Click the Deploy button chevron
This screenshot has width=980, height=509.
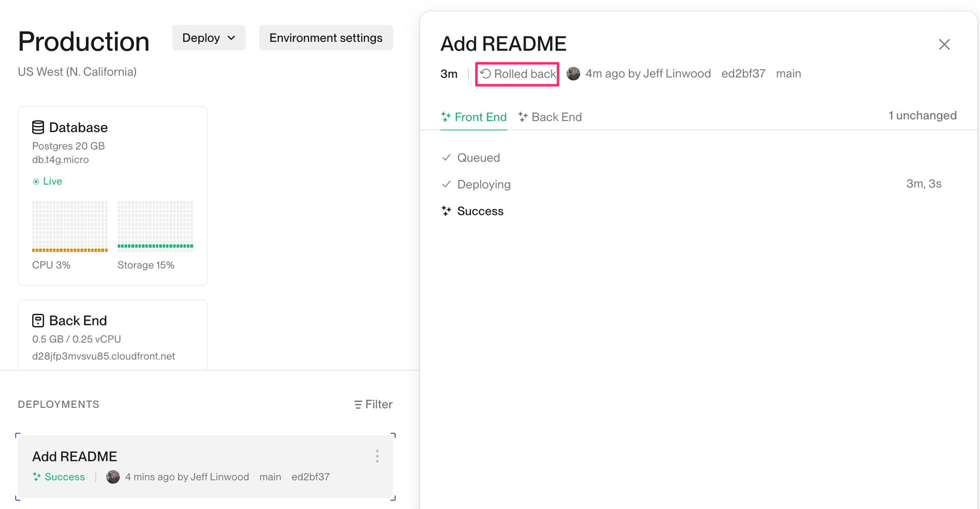tap(232, 38)
